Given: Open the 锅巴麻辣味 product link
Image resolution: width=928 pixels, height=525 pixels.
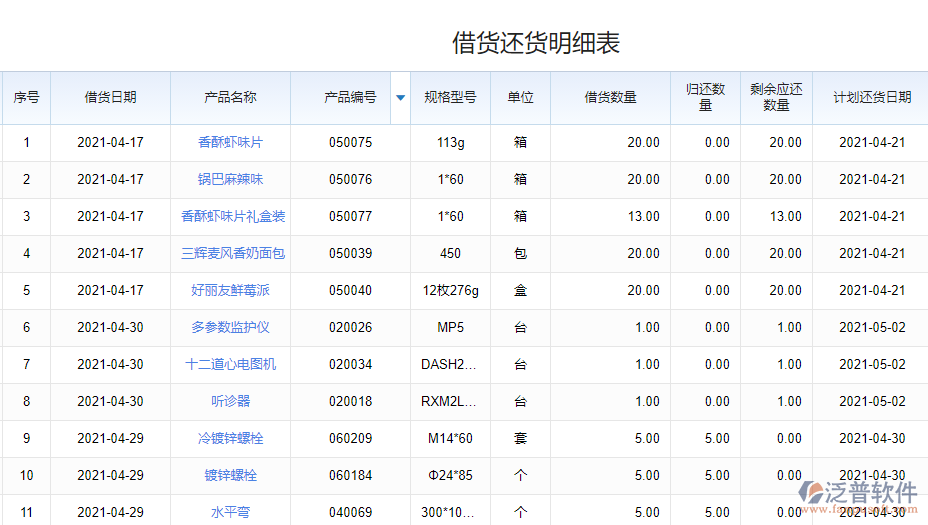Looking at the screenshot, I should click(230, 180).
